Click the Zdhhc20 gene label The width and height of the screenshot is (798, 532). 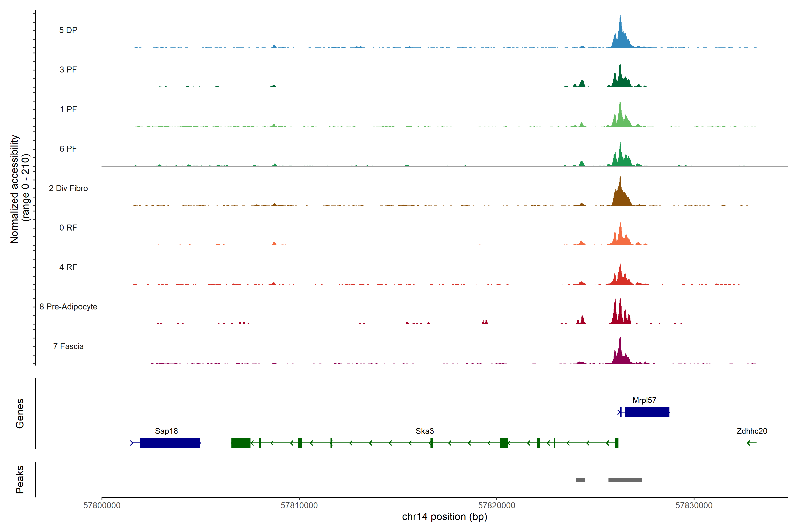coord(751,431)
